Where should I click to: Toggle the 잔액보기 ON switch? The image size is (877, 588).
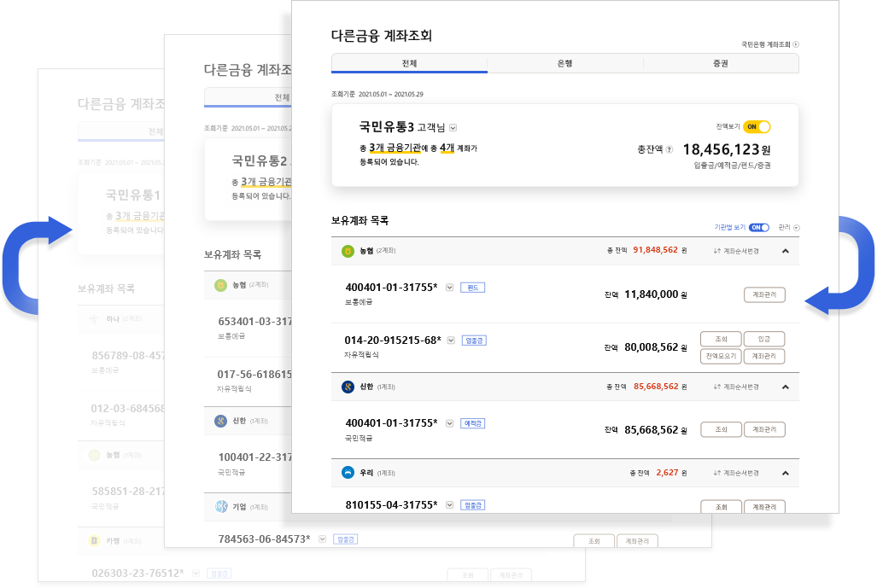click(757, 127)
